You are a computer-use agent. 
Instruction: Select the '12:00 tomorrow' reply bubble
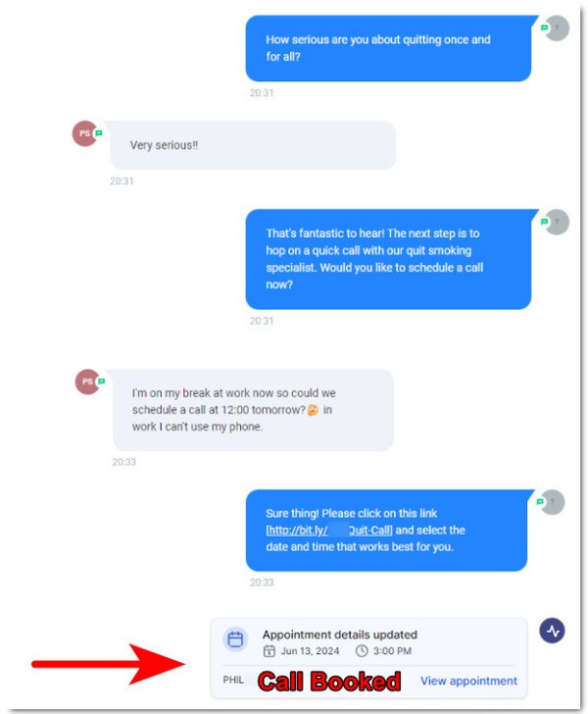tap(253, 410)
